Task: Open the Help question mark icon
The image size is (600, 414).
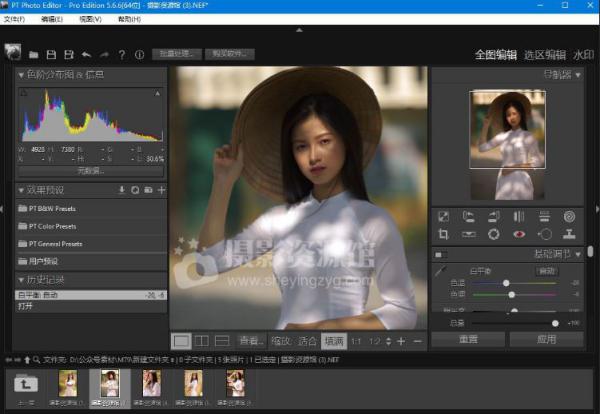Action: point(121,54)
